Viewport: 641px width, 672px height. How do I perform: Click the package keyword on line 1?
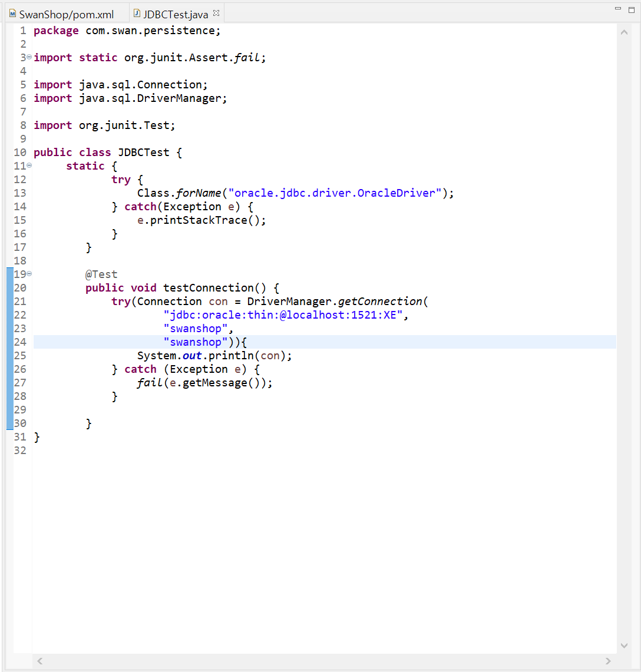point(56,31)
